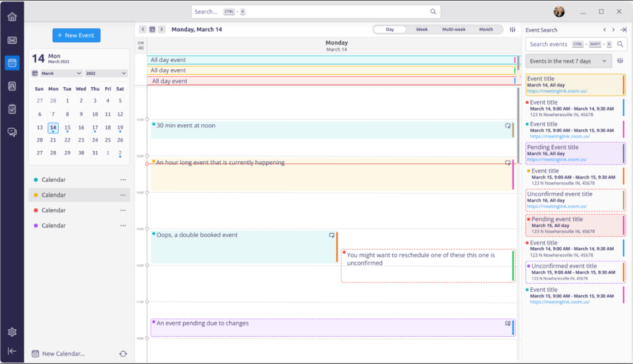Collapse the left sidebar panel
The height and width of the screenshot is (364, 633).
[x=12, y=351]
